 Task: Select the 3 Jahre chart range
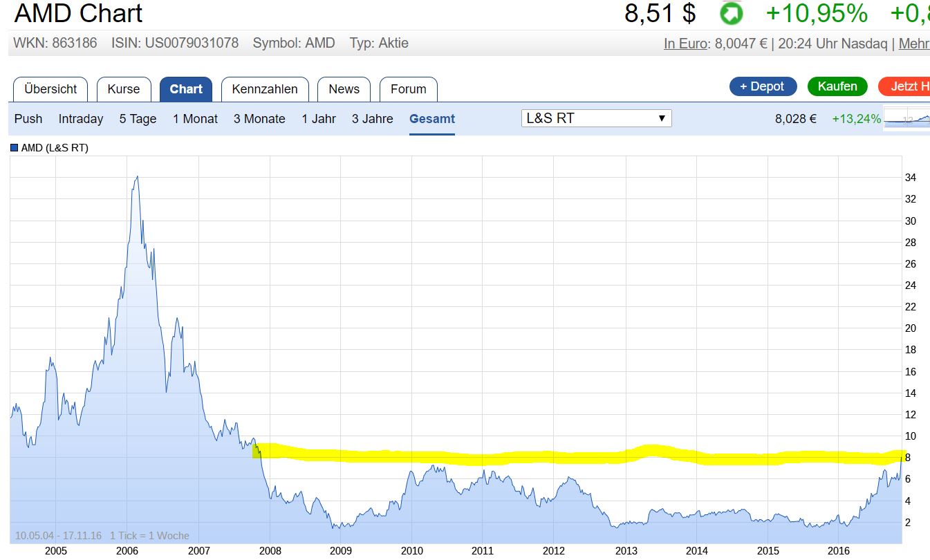(x=373, y=119)
